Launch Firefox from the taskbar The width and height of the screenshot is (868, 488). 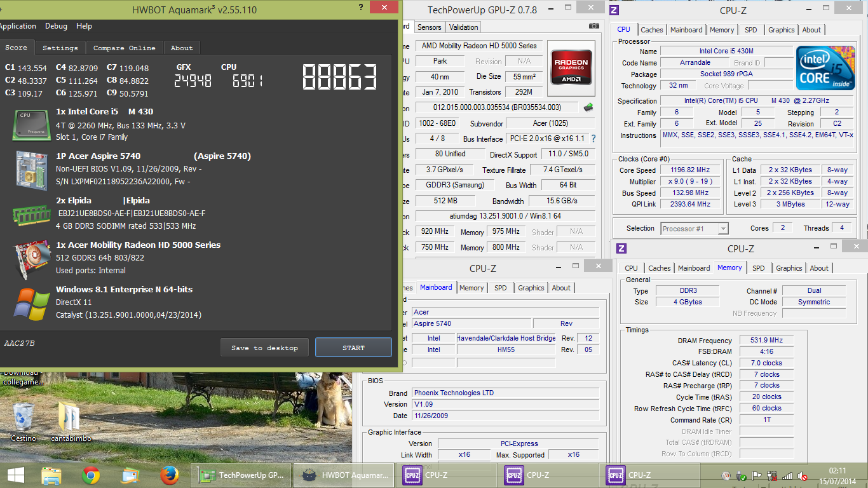click(x=169, y=475)
